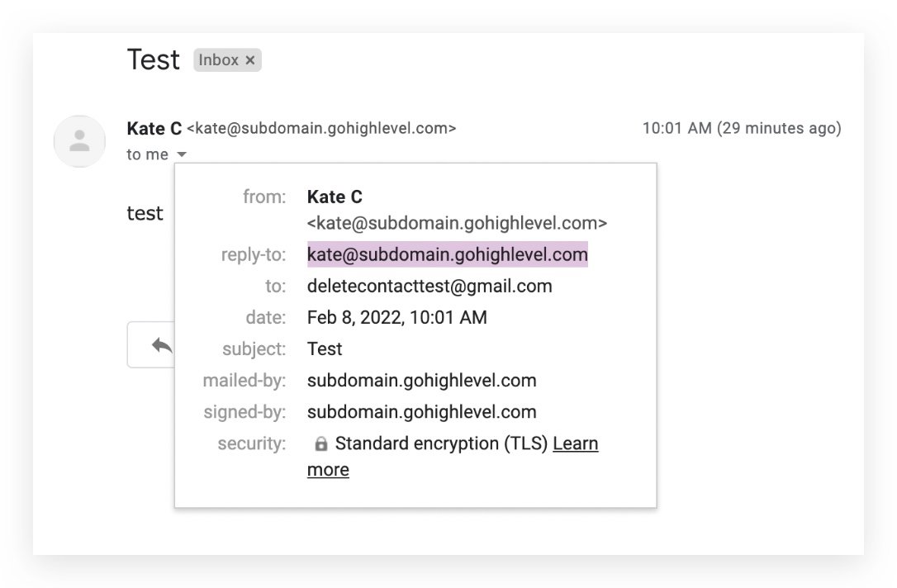Click the sender email address in message header

pyautogui.click(x=321, y=128)
